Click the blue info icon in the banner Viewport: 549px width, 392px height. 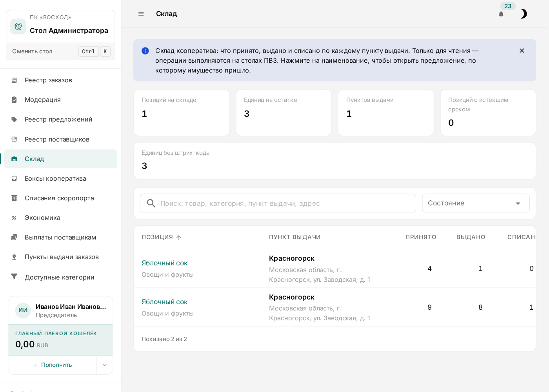point(145,51)
